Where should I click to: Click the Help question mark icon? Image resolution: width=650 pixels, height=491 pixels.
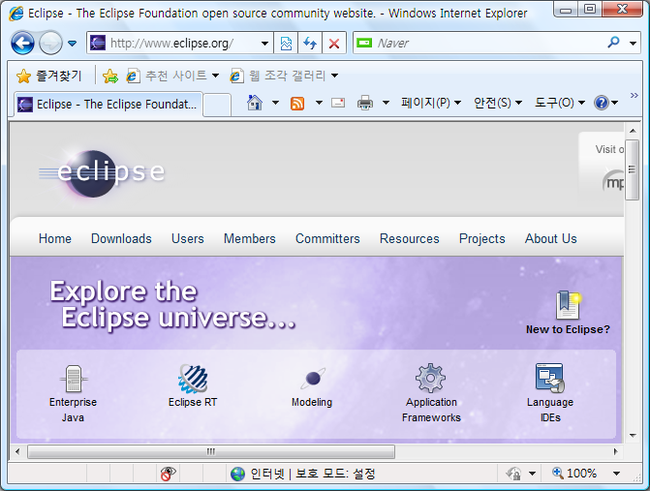[x=601, y=102]
